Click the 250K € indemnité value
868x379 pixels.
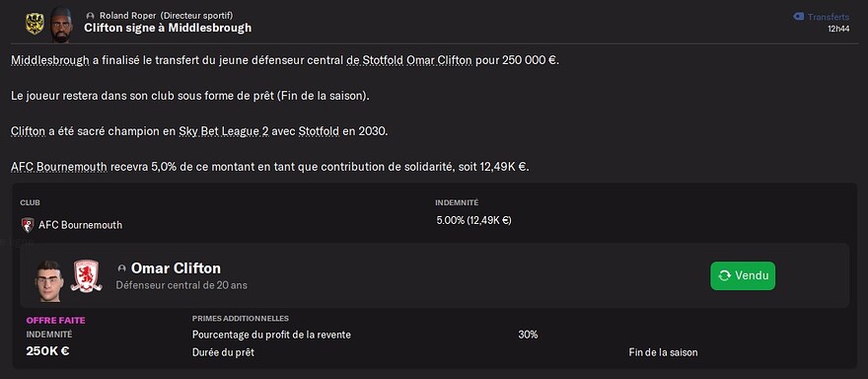click(47, 350)
